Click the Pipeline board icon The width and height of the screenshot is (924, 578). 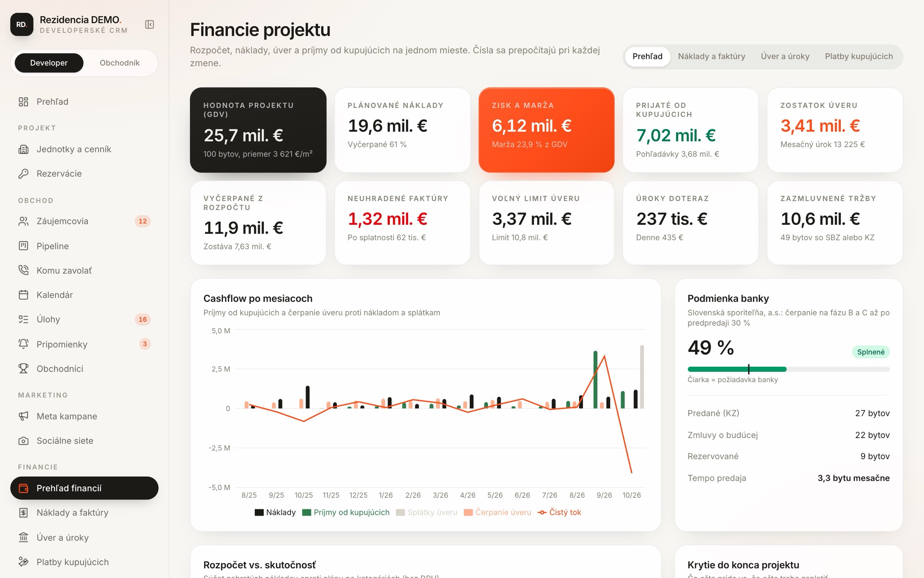[x=23, y=246]
